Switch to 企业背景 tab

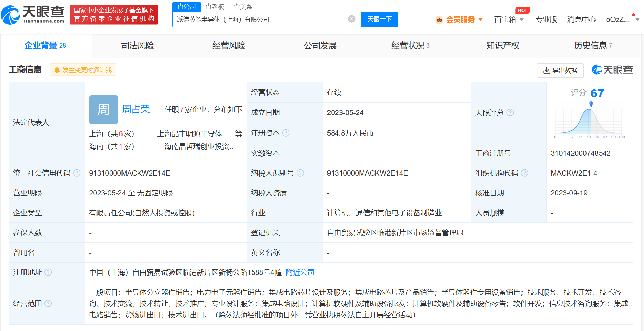click(45, 46)
